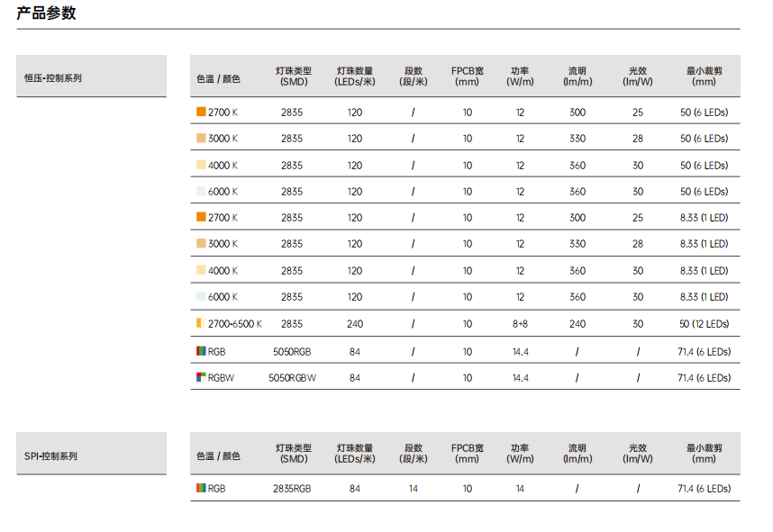Click the 2700-6500 K dual-color icon
Viewport: 773px width, 532px height.
coord(201,323)
